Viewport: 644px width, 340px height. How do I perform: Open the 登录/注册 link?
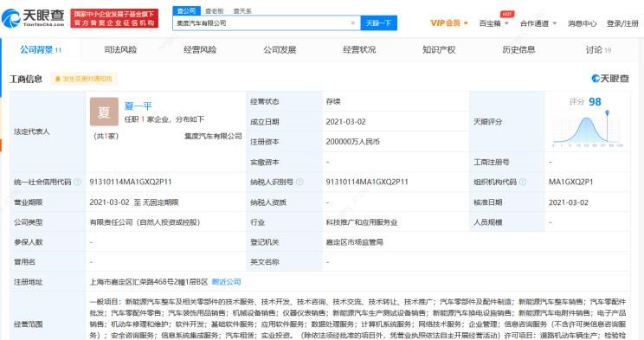point(622,23)
